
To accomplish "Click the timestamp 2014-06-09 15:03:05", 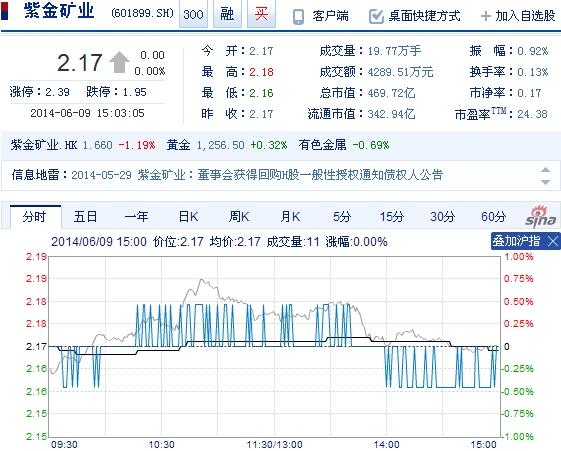I will (x=87, y=113).
